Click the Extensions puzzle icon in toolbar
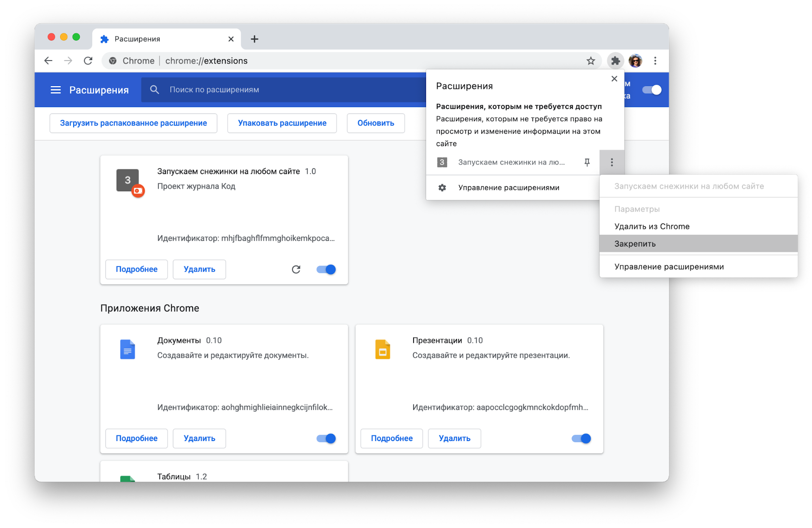This screenshot has height=528, width=812. pyautogui.click(x=615, y=61)
